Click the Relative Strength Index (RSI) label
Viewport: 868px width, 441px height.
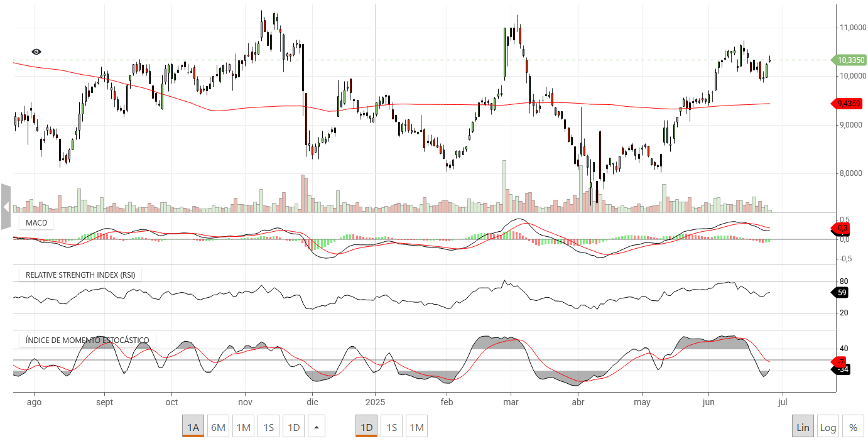[80, 275]
